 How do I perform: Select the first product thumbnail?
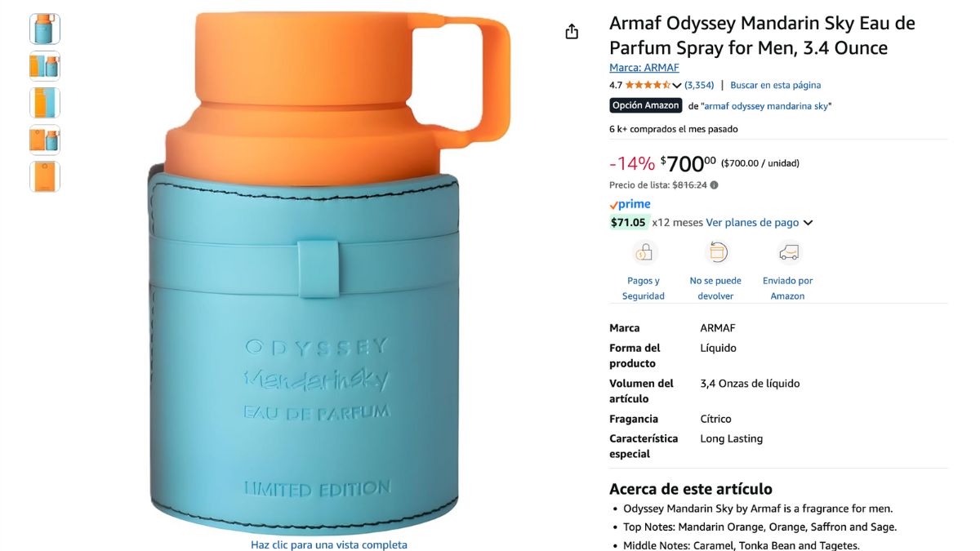[45, 29]
